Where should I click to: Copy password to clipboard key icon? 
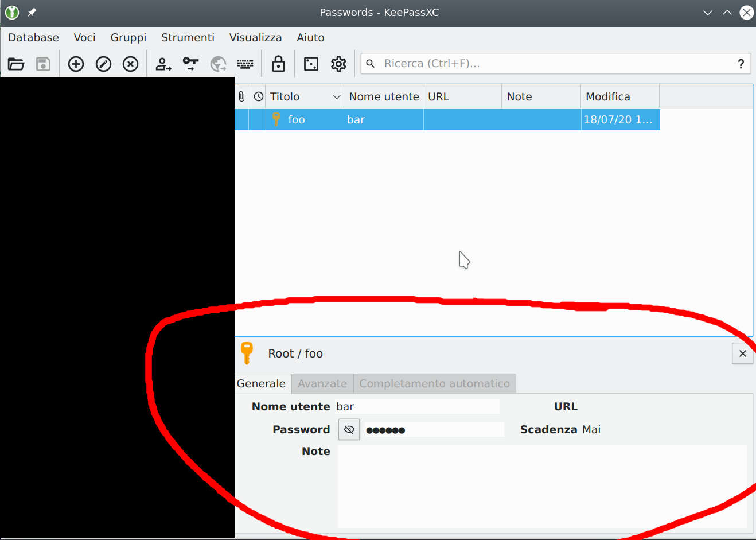tap(190, 64)
